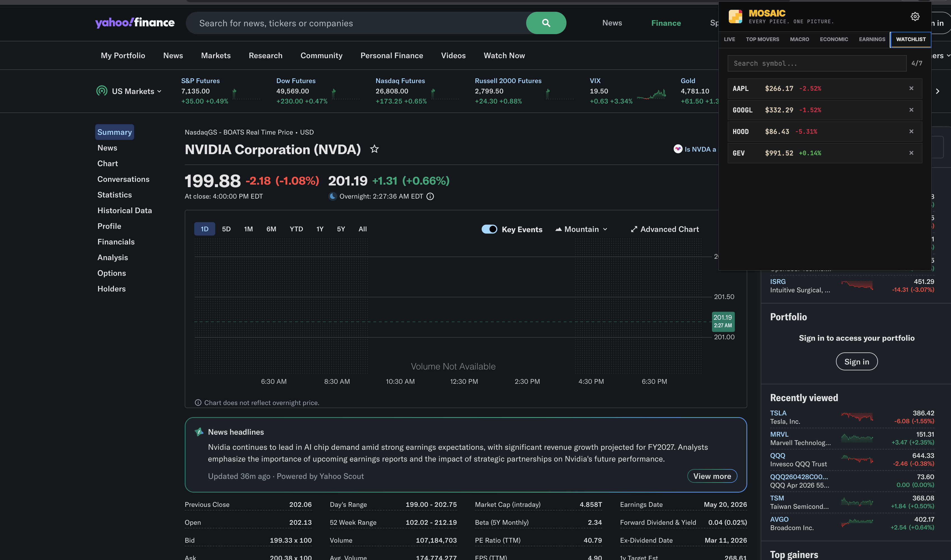Image resolution: width=951 pixels, height=560 pixels.
Task: Select the 1D chart range
Action: (205, 229)
